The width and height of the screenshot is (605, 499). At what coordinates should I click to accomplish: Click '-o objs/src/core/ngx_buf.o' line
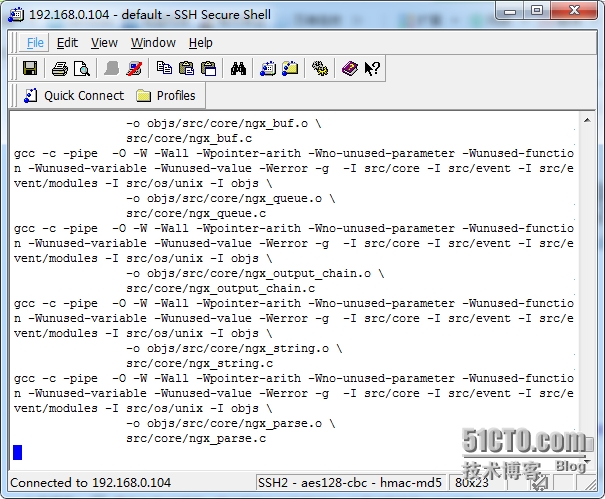click(x=224, y=123)
